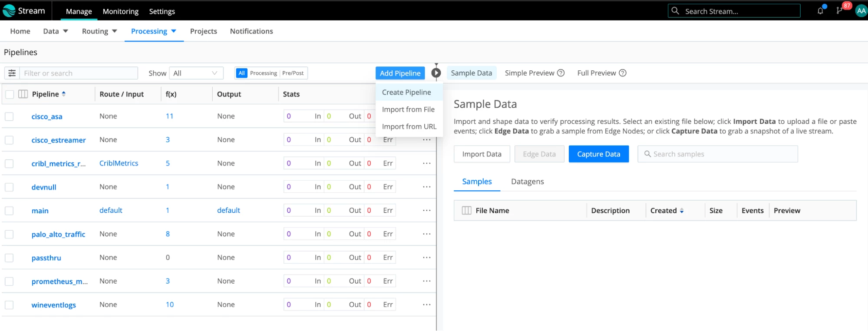Viewport: 868px width, 331px height.
Task: Open the notifications bell icon
Action: pyautogui.click(x=820, y=10)
